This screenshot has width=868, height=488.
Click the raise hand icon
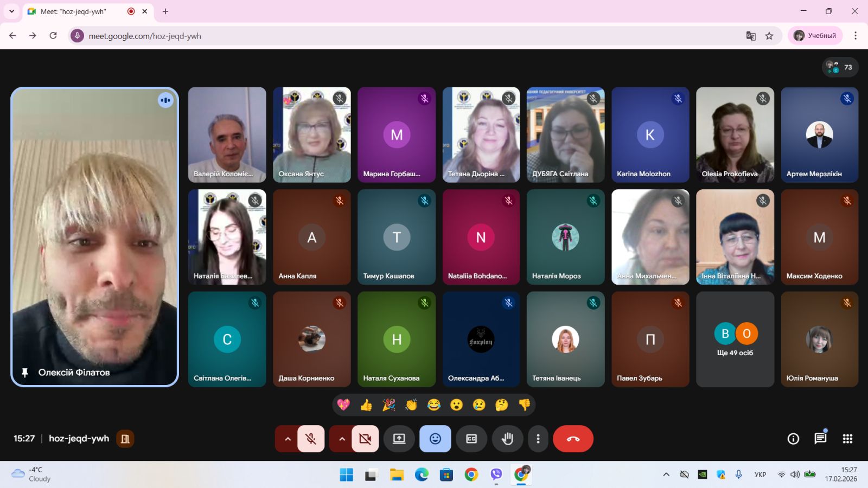coord(507,439)
